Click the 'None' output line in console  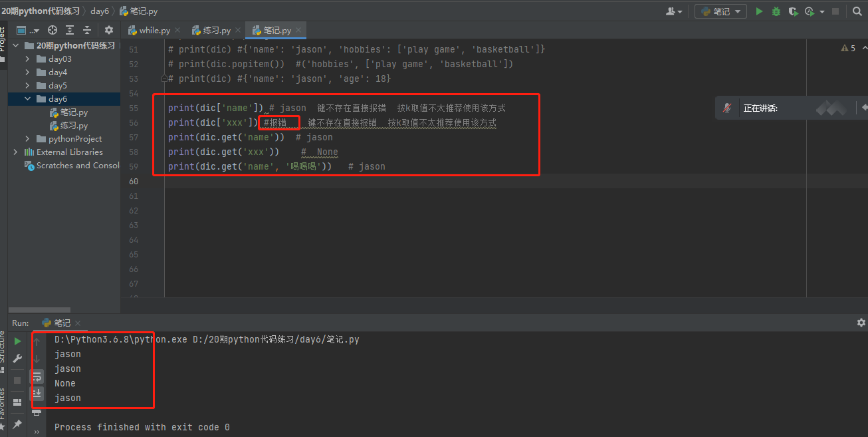coord(65,383)
